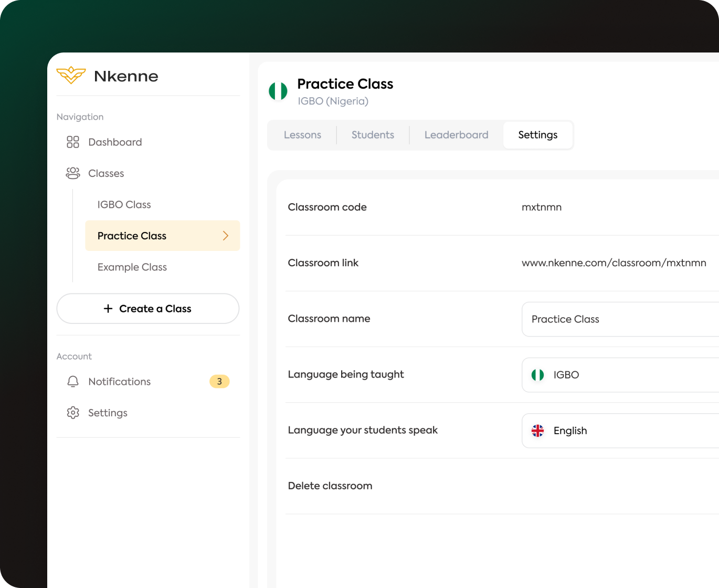719x588 pixels.
Task: Click the Classes people icon
Action: 73,173
